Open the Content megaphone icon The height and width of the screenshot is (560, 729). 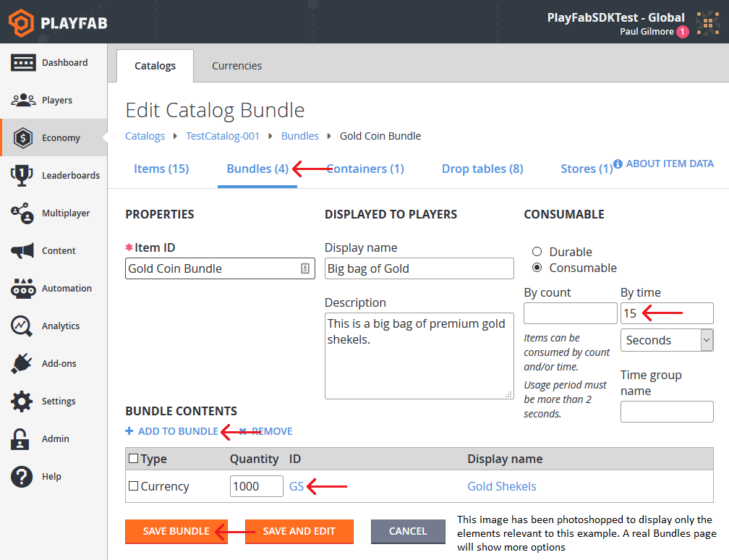click(x=22, y=250)
